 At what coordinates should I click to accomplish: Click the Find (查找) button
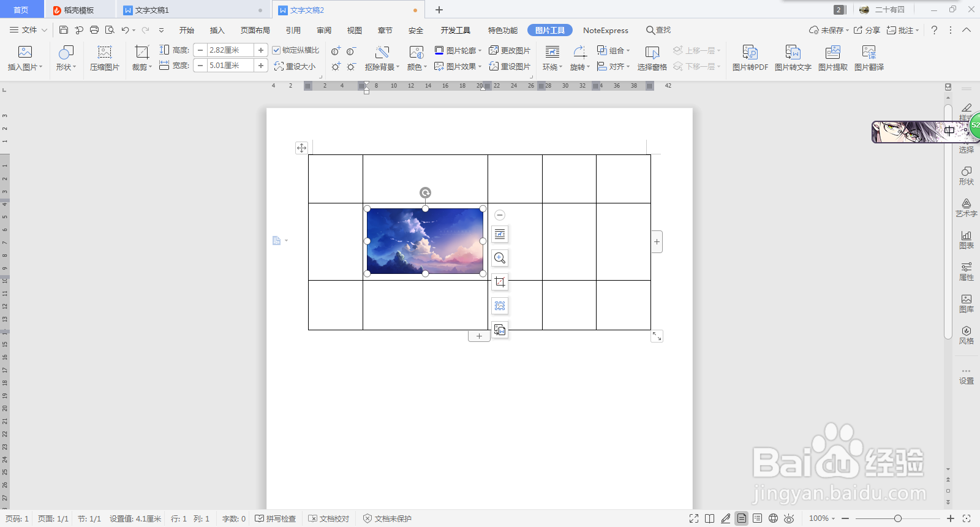(658, 30)
